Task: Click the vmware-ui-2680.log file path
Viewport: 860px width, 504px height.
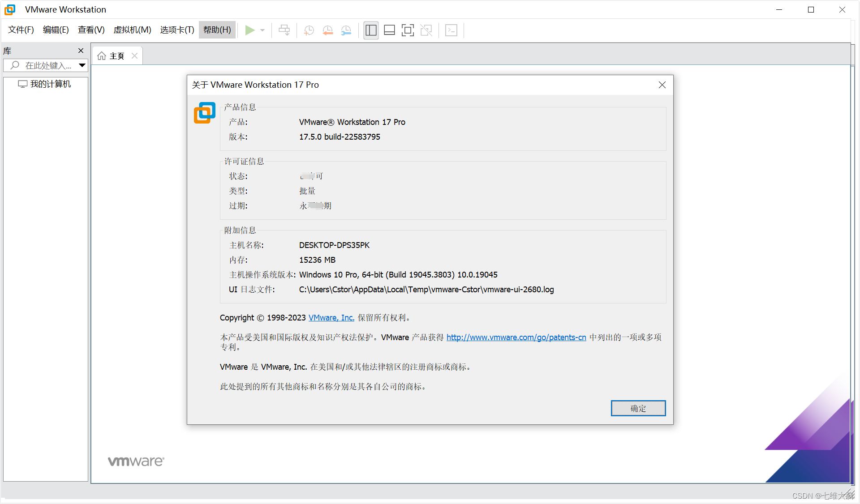Action: click(426, 289)
